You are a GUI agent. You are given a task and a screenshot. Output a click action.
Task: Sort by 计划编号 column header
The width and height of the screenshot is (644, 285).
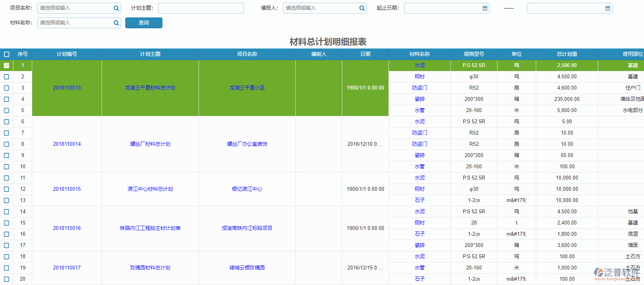[x=67, y=54]
